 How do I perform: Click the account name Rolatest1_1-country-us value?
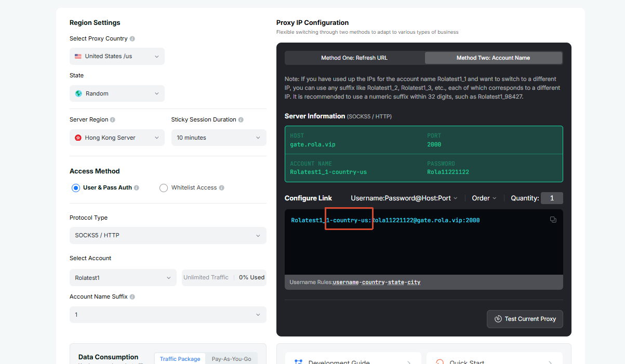[x=328, y=172]
